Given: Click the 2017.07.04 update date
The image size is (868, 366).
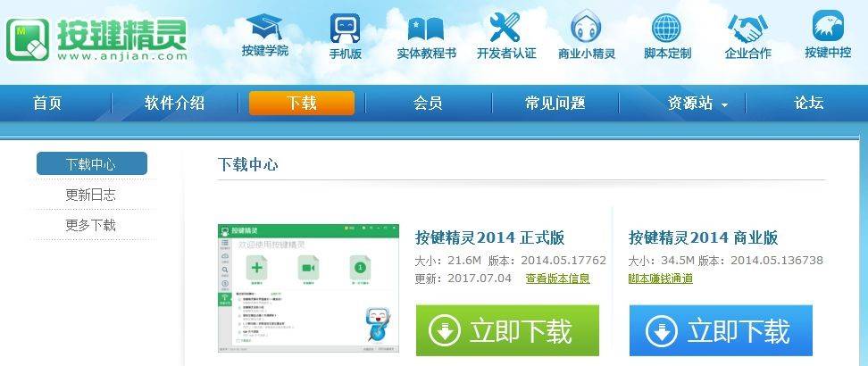Looking at the screenshot, I should [x=480, y=278].
